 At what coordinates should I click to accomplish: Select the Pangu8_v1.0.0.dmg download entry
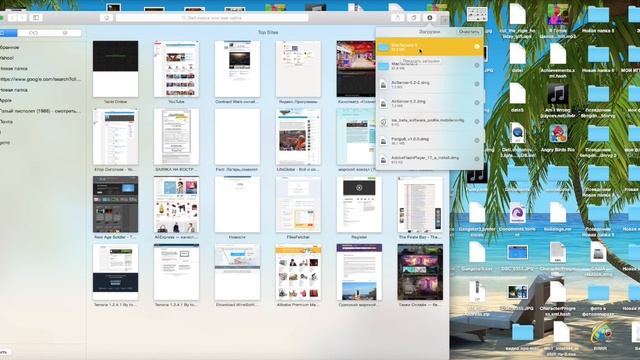click(x=429, y=140)
